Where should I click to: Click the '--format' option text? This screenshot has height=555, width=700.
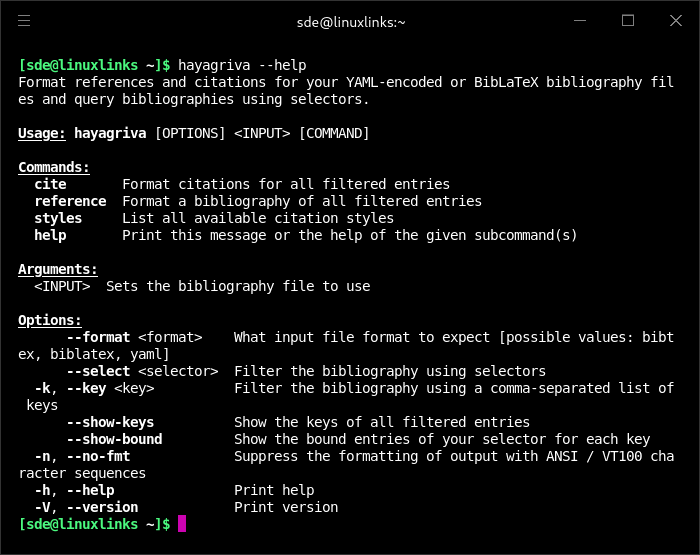[x=98, y=337]
